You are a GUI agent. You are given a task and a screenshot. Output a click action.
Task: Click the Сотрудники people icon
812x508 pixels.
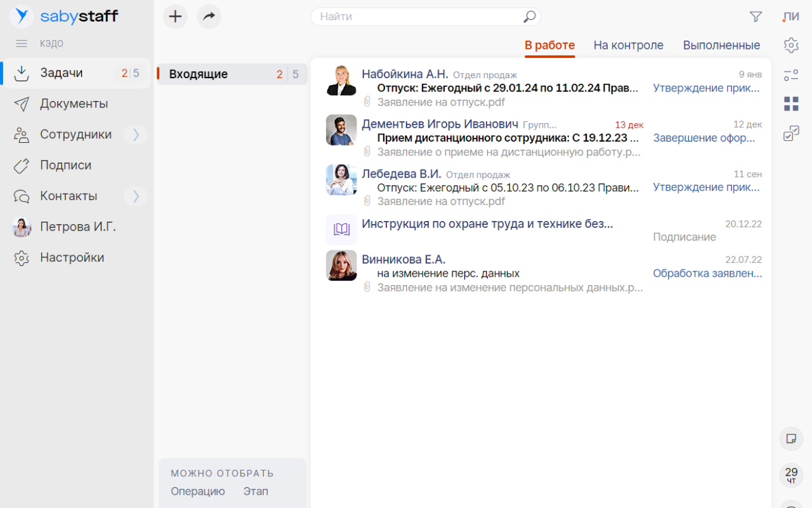pos(22,135)
